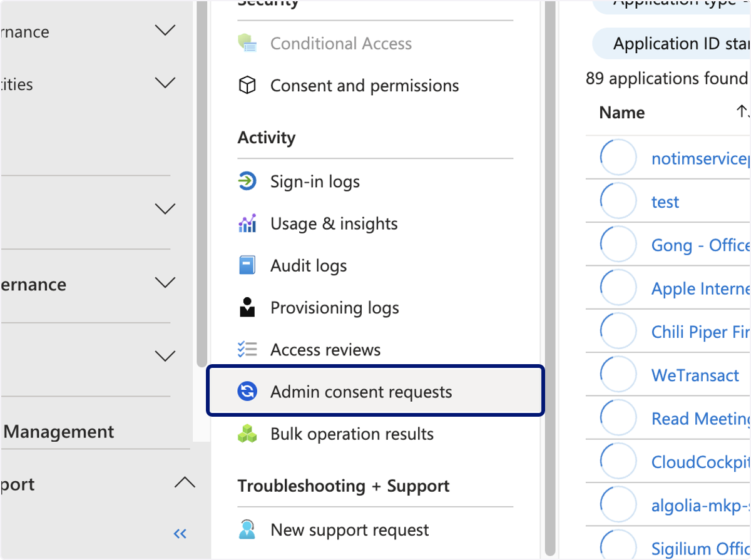Viewport: 751px width, 560px height.
Task: Click the New support request headset icon
Action: pos(248,530)
